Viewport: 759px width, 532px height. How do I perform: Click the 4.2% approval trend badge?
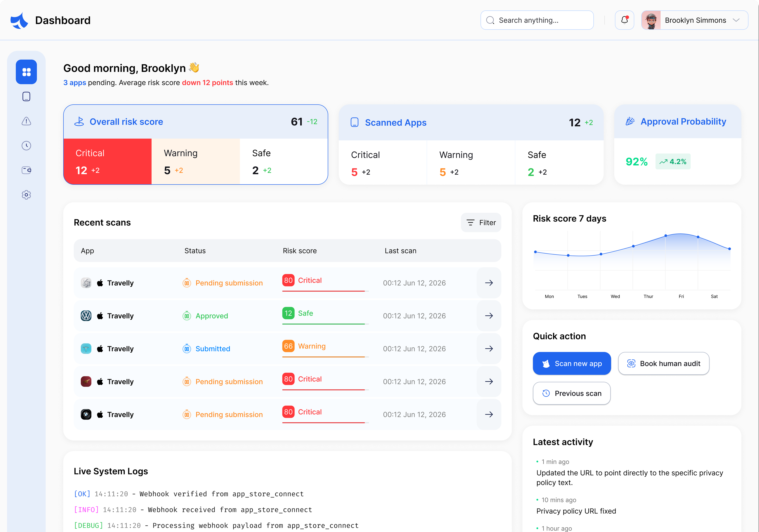click(673, 162)
